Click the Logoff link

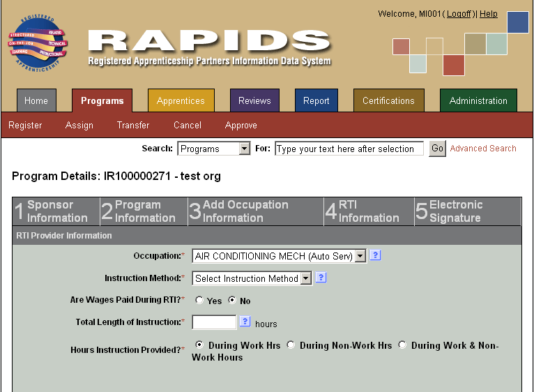[459, 14]
